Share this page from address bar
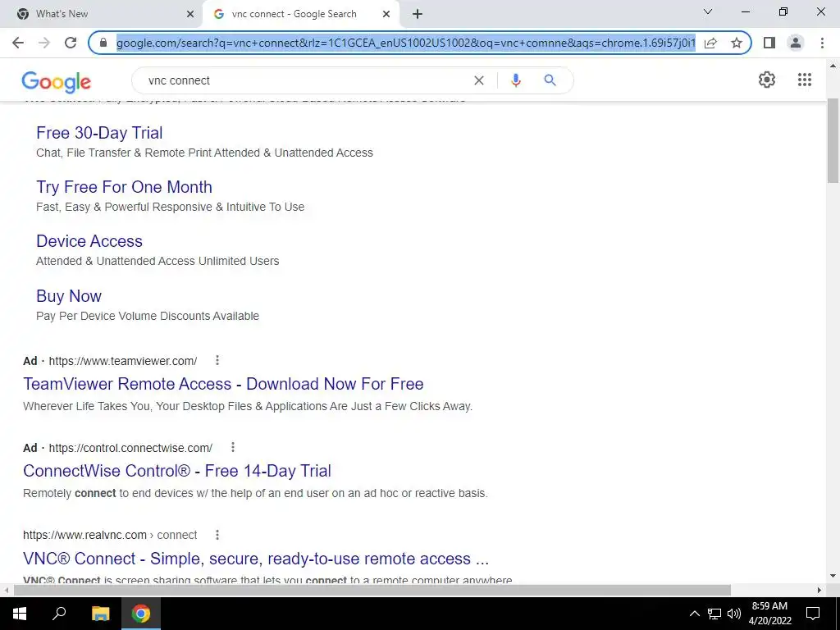The height and width of the screenshot is (630, 840). click(x=710, y=43)
